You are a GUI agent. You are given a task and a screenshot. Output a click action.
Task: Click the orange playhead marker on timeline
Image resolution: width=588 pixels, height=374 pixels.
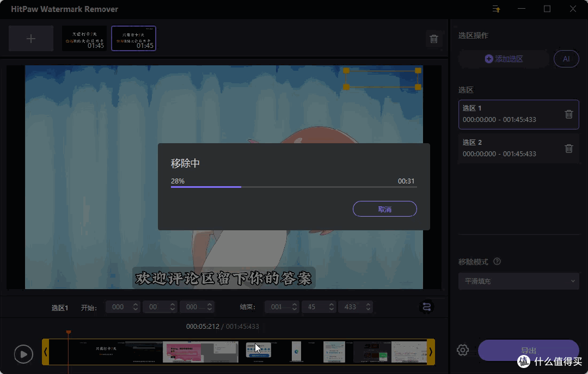pyautogui.click(x=68, y=333)
